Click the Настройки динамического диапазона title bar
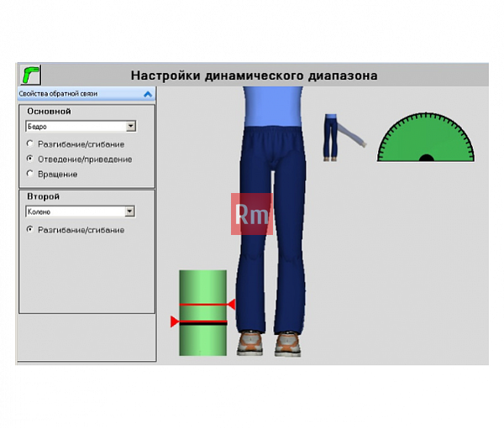The width and height of the screenshot is (504, 428). 254,75
